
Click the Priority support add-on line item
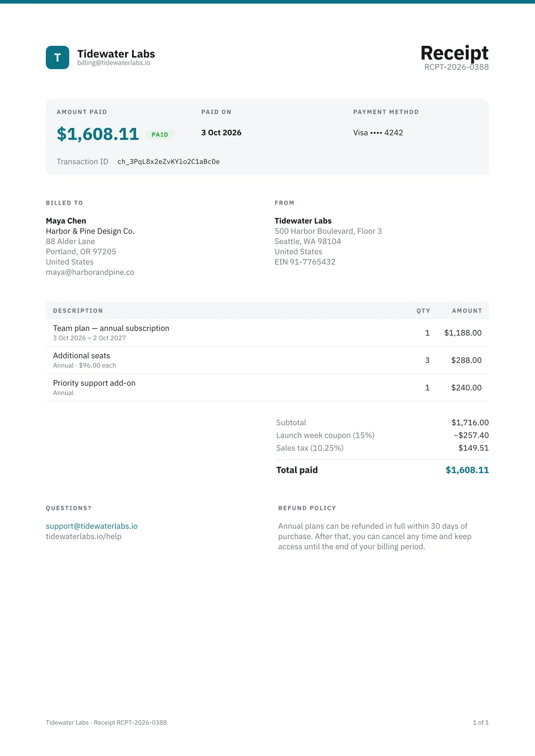click(267, 387)
